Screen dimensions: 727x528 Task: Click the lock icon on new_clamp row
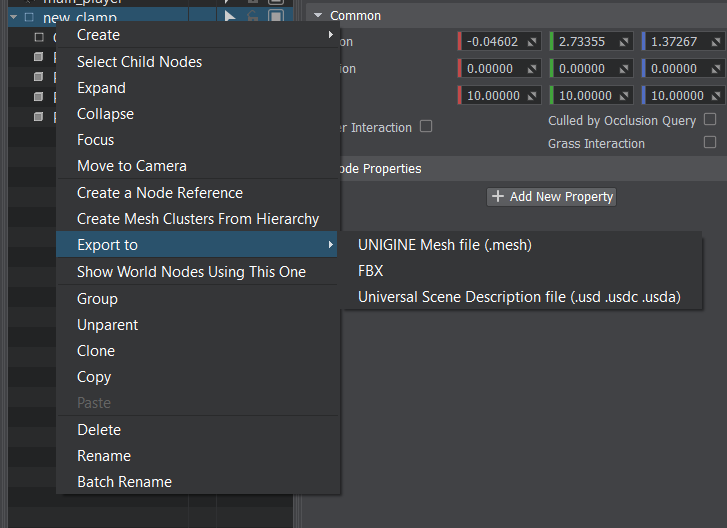click(253, 17)
